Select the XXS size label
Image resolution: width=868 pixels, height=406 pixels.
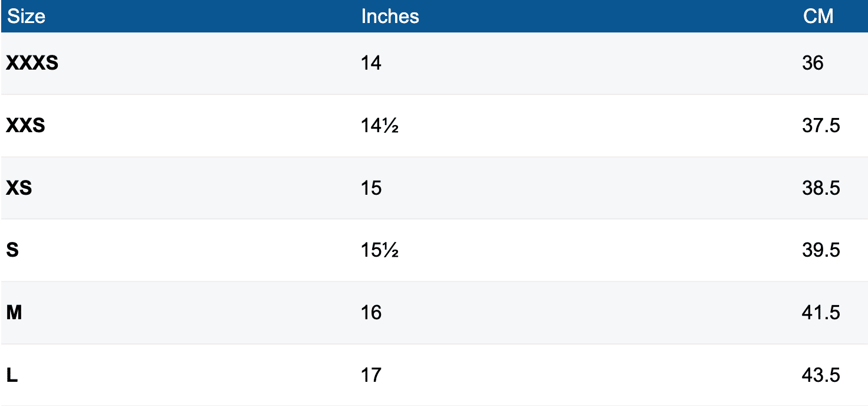(x=25, y=126)
